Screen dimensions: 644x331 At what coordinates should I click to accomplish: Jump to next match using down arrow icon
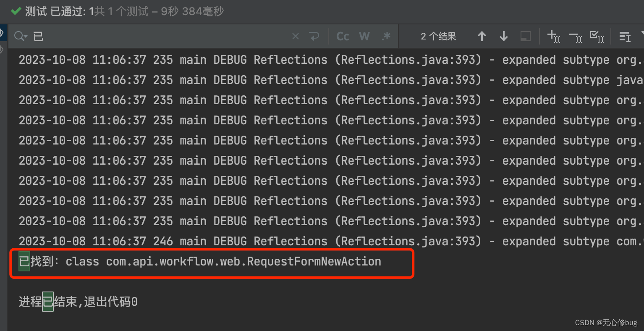503,36
